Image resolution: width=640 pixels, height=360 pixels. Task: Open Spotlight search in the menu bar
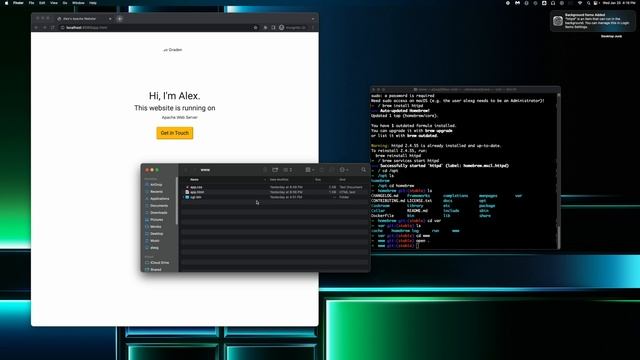588,3
